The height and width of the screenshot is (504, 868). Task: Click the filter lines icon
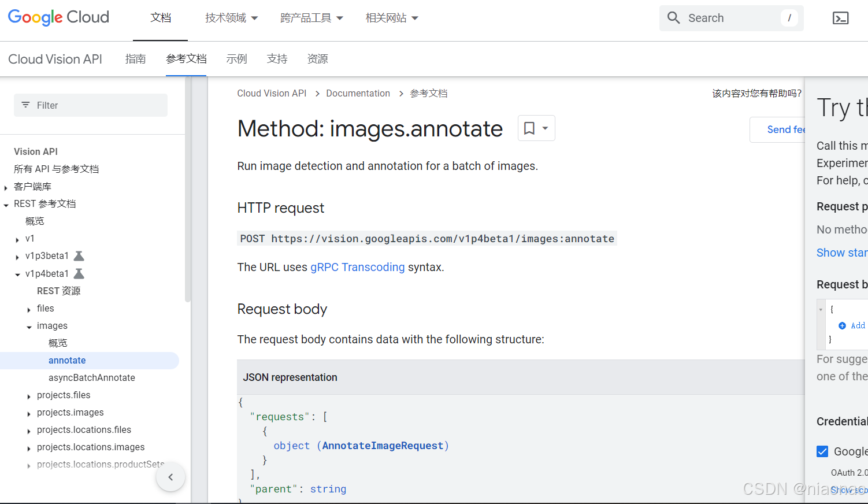tap(25, 105)
